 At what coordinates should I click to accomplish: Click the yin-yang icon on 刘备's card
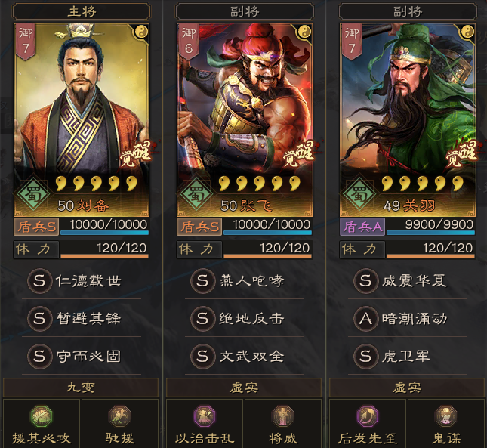[142, 32]
